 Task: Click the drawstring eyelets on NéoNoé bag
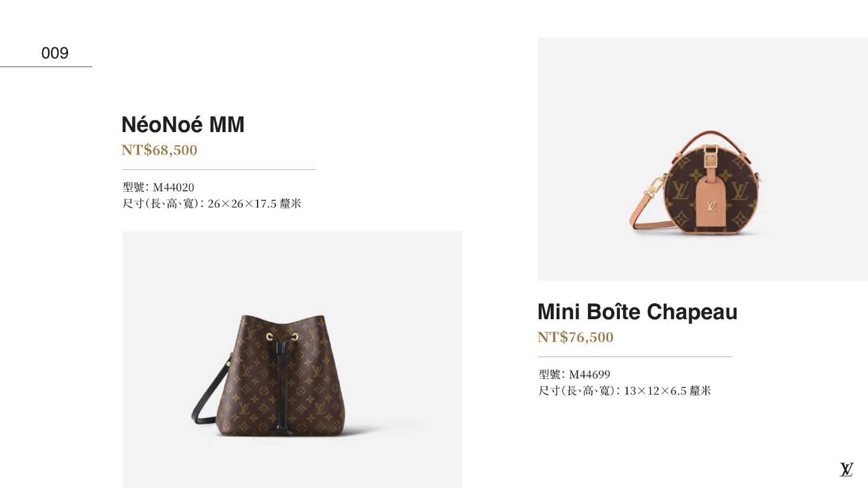pyautogui.click(x=282, y=337)
